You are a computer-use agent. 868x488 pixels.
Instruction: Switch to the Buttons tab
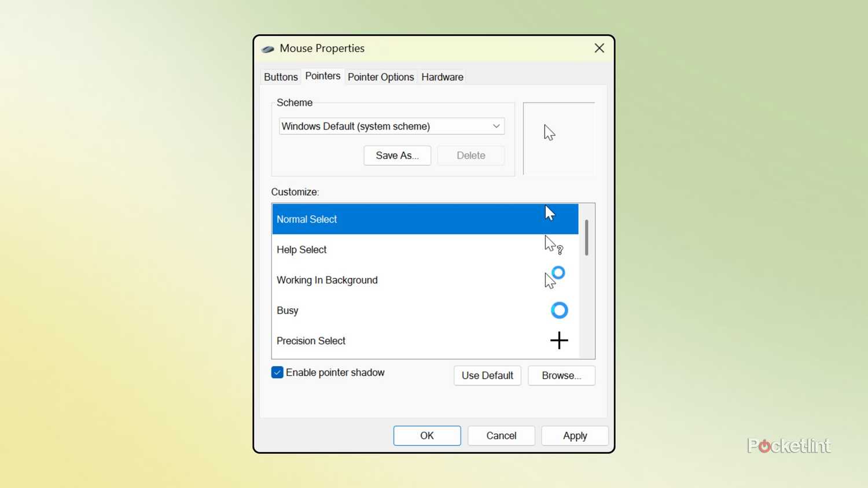tap(281, 77)
